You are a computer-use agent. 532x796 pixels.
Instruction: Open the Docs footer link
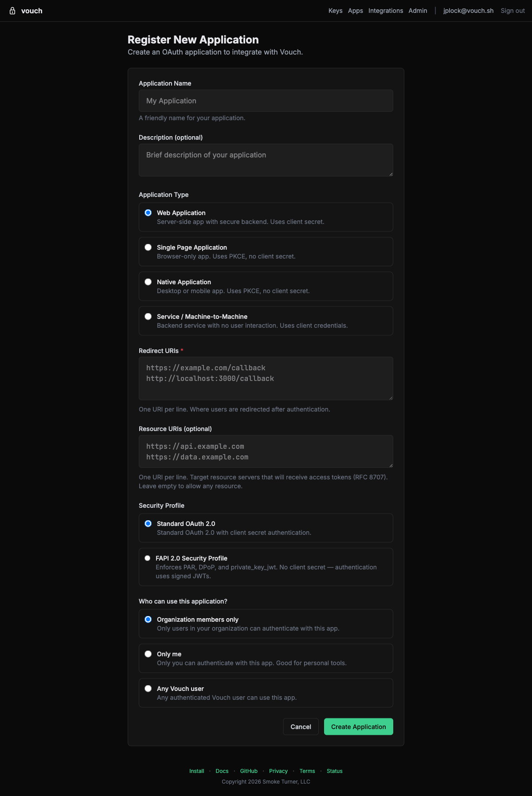tap(222, 771)
